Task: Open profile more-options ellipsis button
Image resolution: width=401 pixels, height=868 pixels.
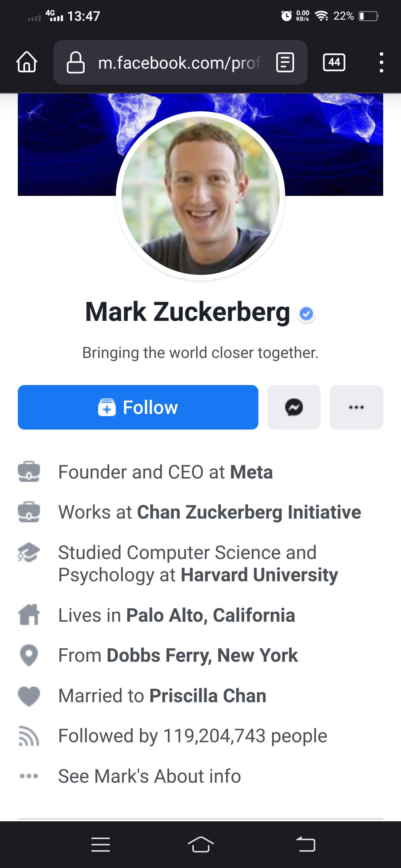Action: 356,407
